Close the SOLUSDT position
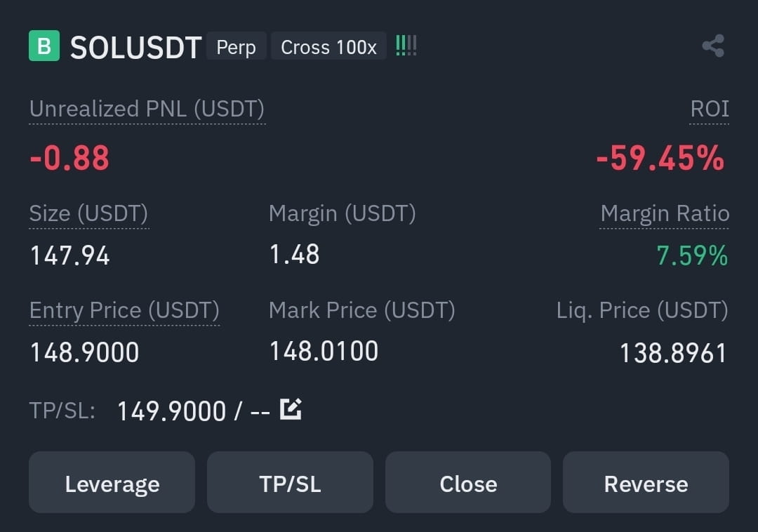The width and height of the screenshot is (758, 532). coord(468,482)
